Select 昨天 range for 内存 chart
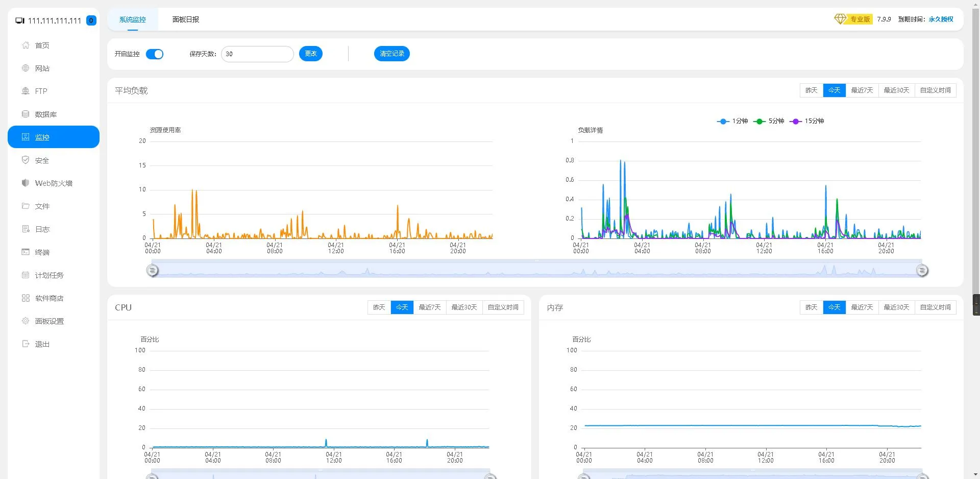This screenshot has height=479, width=980. (x=812, y=307)
